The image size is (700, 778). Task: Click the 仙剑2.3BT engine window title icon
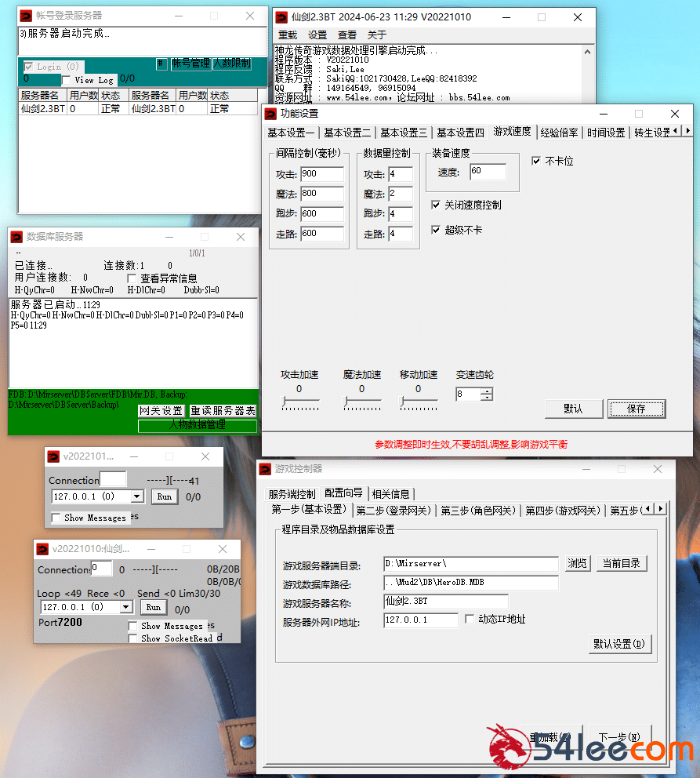tap(281, 17)
